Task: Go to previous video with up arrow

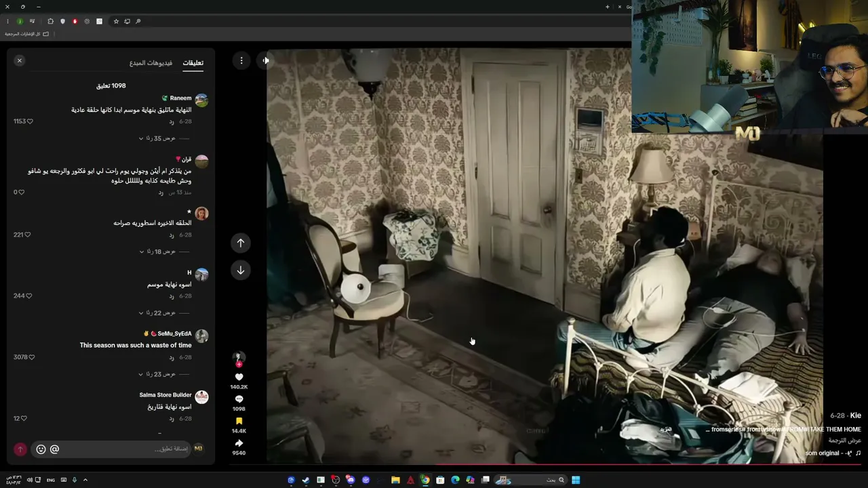Action: tap(241, 243)
